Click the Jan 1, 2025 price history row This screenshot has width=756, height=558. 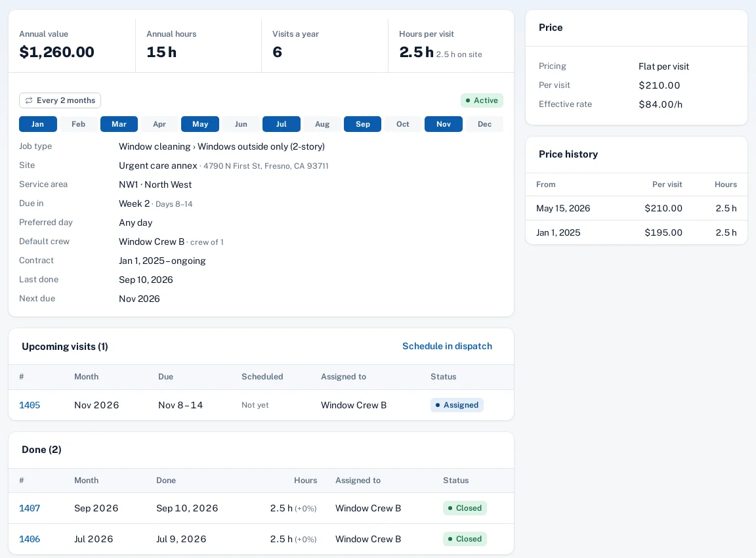point(637,232)
